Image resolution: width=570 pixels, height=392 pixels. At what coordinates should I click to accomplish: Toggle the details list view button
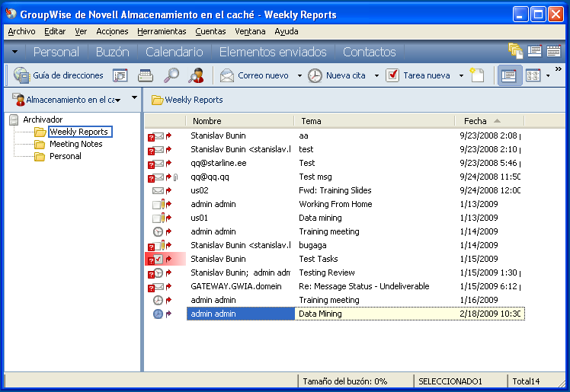[x=509, y=75]
